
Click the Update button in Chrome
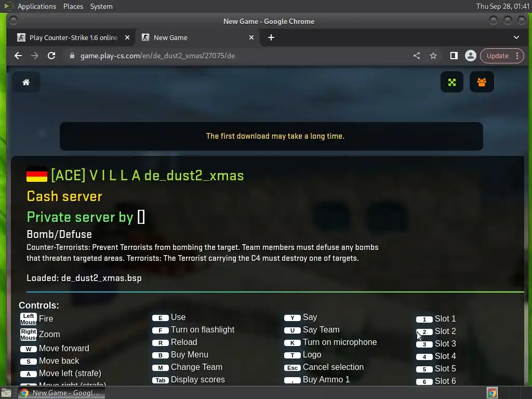point(497,56)
